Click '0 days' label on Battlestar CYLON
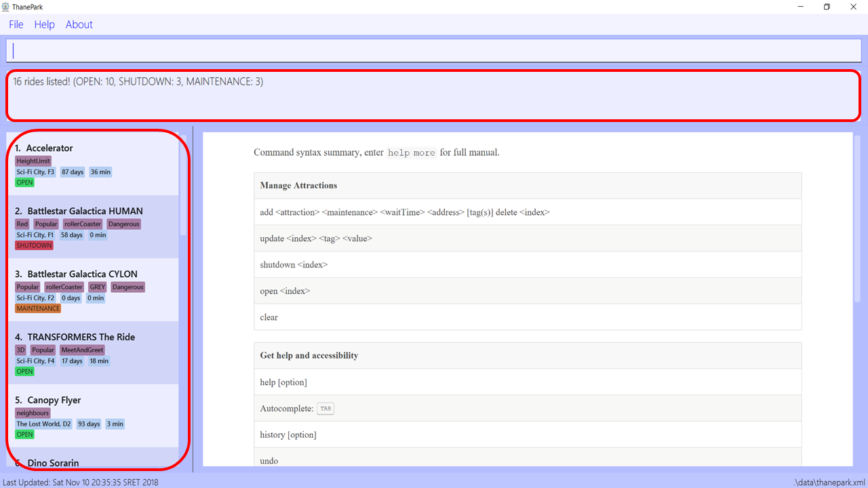 point(71,298)
